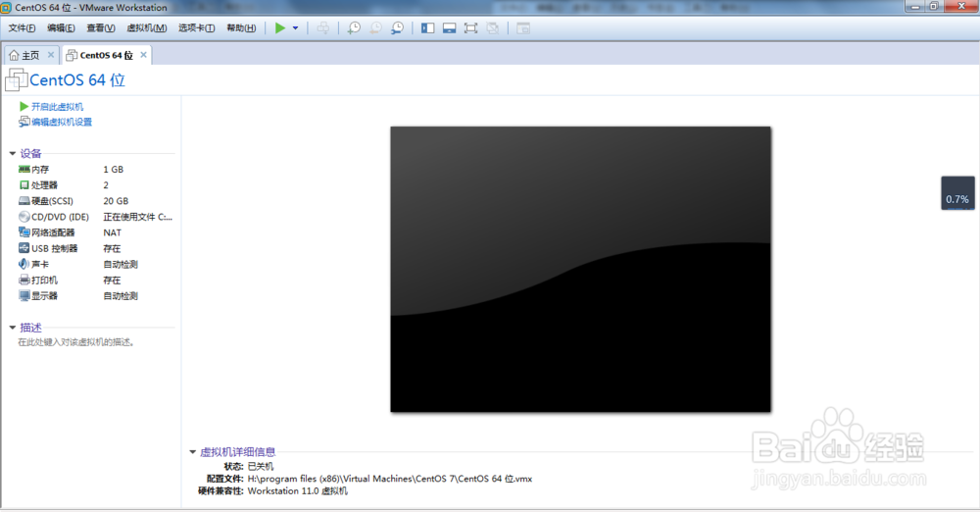
Task: Enter full screen mode icon
Action: [470, 28]
